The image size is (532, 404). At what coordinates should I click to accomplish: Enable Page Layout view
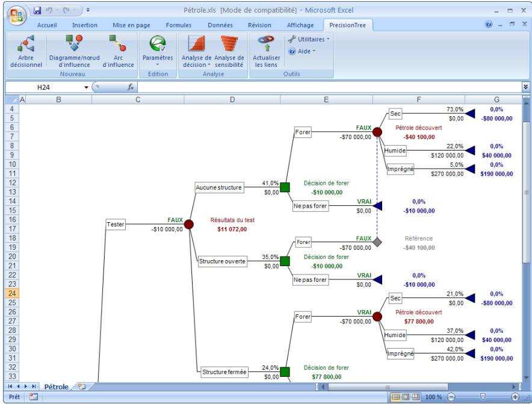[406, 396]
